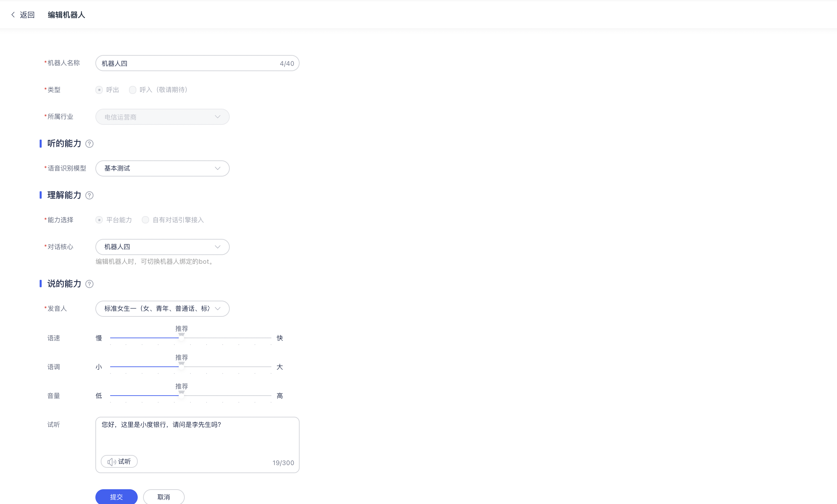Click the 小 label at 语调 slider start

[x=99, y=367]
